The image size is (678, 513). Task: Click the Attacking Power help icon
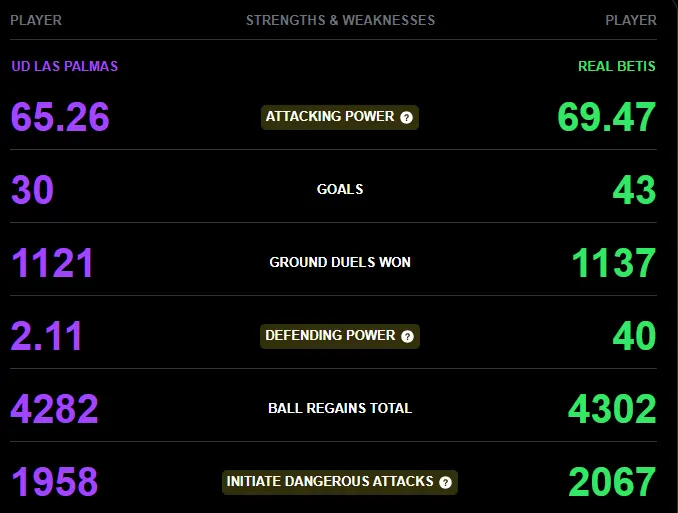[406, 117]
